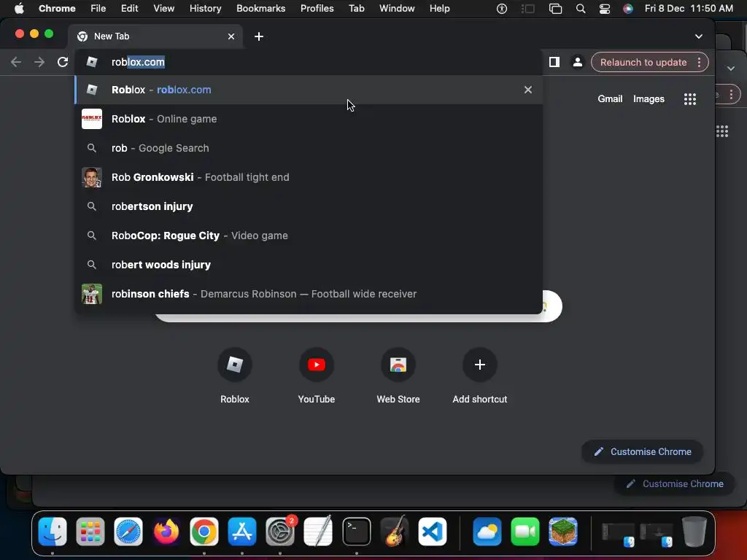Open the Edit menu
This screenshot has height=560, width=747.
(129, 8)
